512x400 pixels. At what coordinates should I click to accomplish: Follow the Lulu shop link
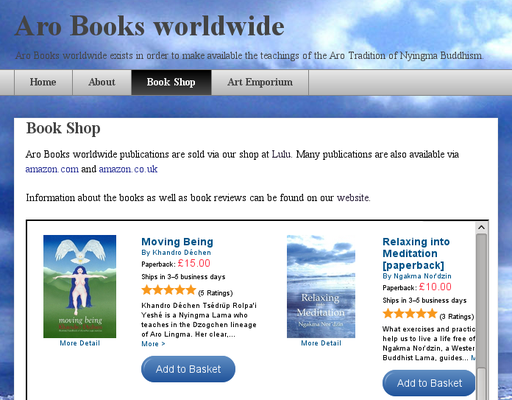click(281, 154)
